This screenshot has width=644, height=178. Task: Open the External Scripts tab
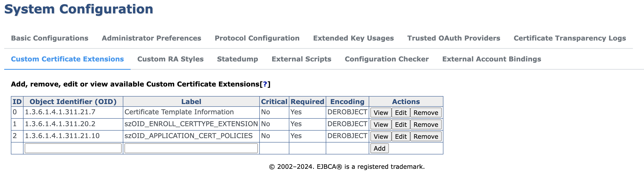tap(301, 59)
